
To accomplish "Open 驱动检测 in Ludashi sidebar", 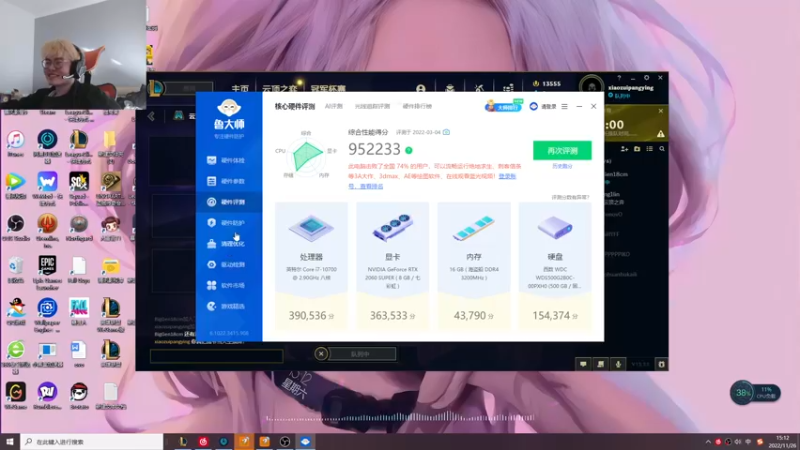I will click(x=229, y=265).
